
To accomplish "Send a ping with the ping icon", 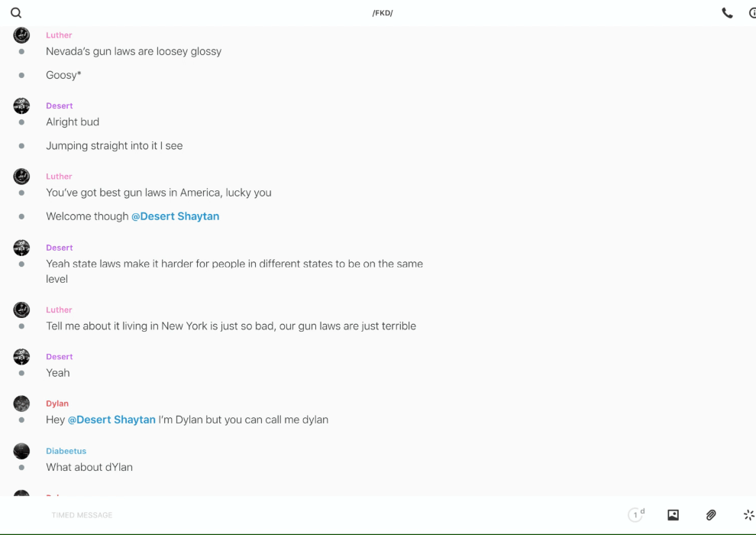I will coord(748,515).
